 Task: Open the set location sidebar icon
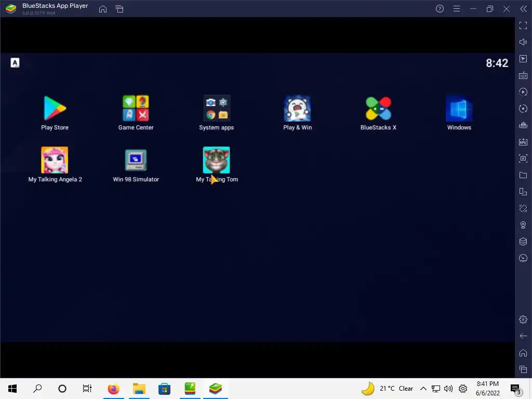(523, 225)
